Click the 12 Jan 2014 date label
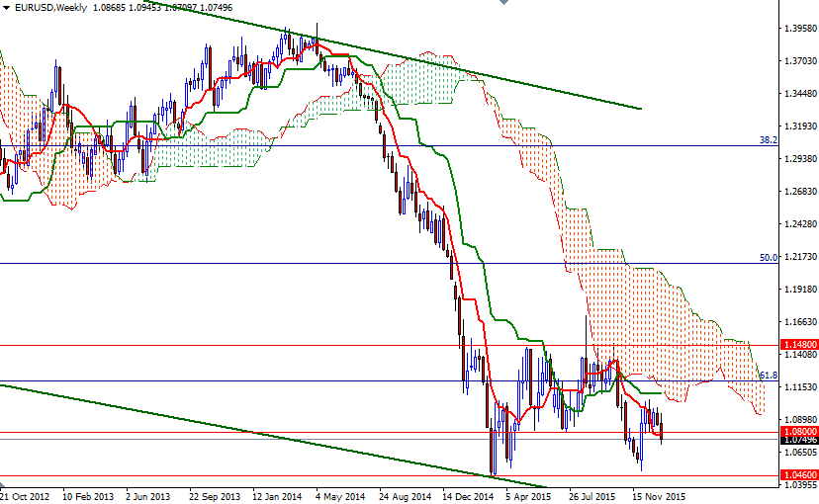 (277, 497)
